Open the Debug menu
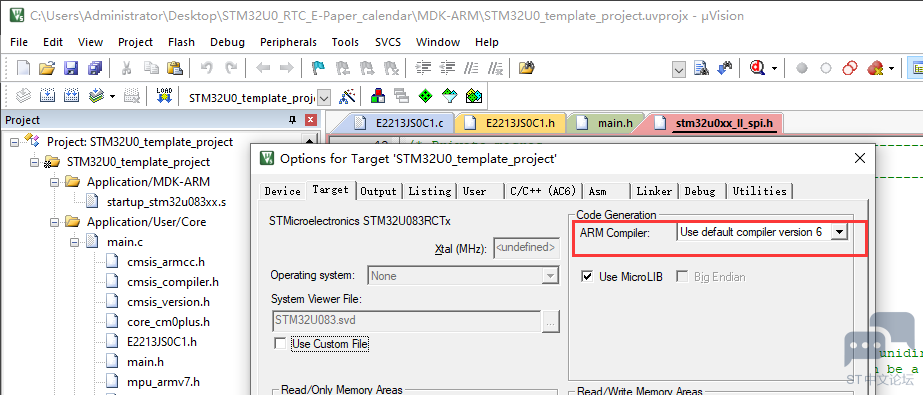This screenshot has height=395, width=923. coord(227,42)
